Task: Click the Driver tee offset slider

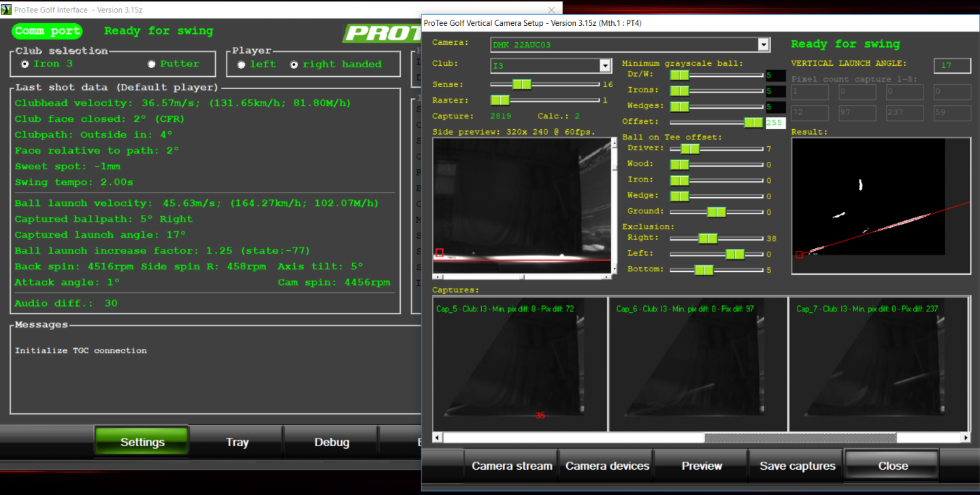Action: pos(690,148)
